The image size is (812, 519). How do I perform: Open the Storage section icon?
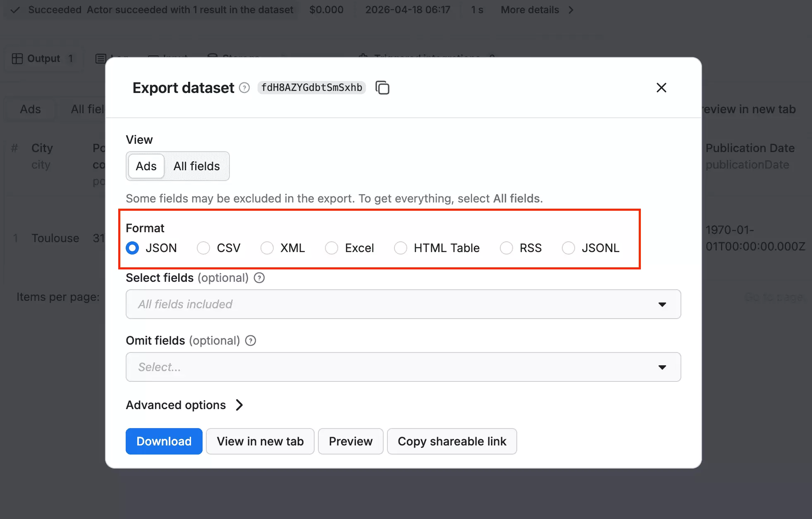(212, 57)
